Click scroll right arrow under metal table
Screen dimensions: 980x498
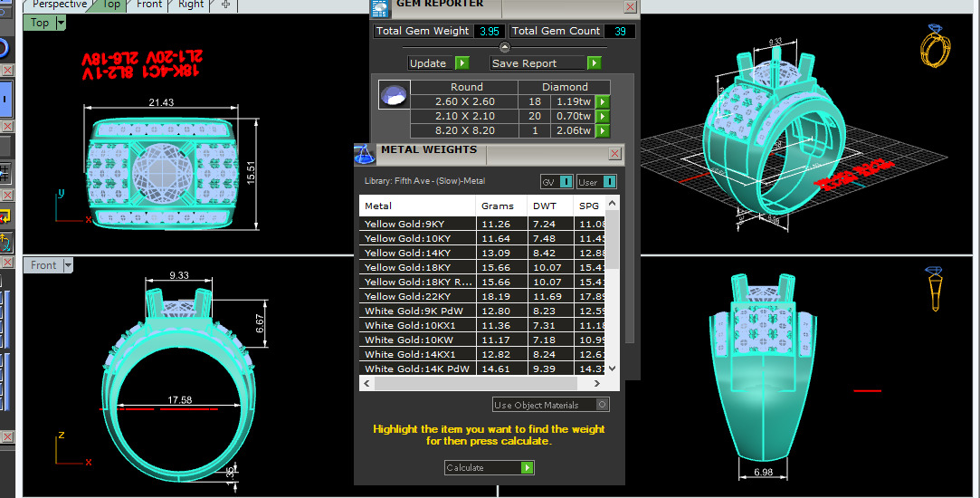tap(597, 384)
